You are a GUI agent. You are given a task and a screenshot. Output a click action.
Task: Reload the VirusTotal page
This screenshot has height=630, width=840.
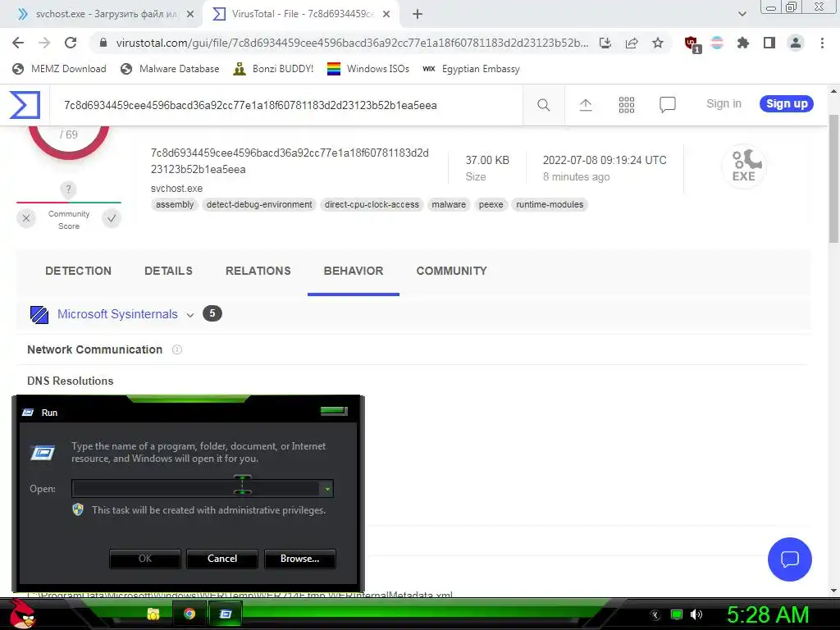71,43
